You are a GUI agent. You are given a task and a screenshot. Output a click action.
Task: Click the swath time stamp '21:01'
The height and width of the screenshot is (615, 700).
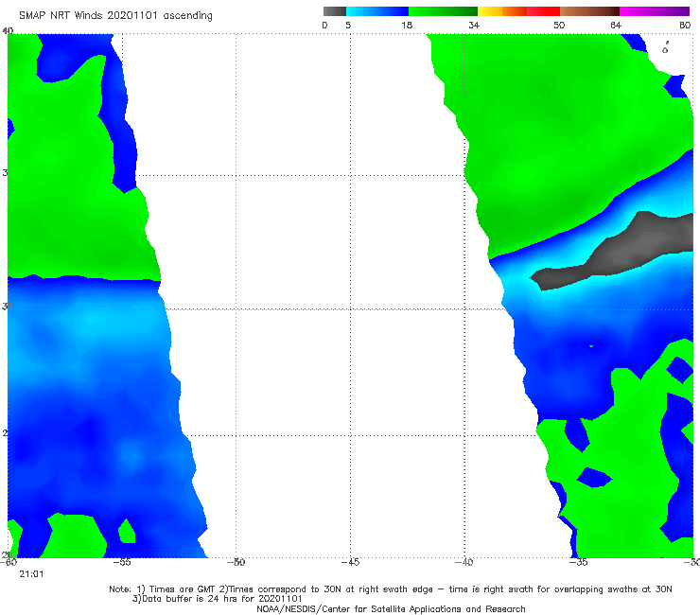pos(31,574)
